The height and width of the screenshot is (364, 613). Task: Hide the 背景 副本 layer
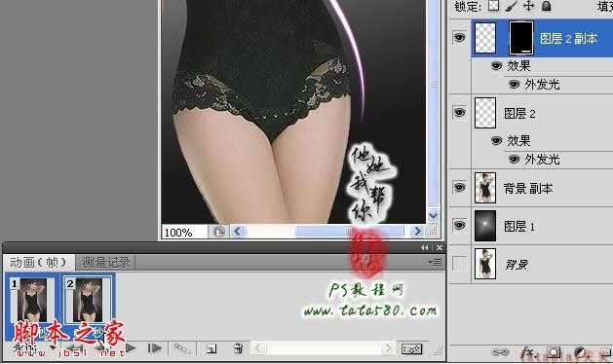click(459, 188)
